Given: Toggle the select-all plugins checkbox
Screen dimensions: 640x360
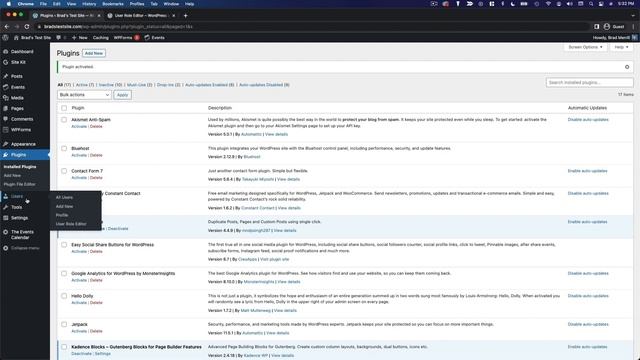Looking at the screenshot, I should point(64,108).
